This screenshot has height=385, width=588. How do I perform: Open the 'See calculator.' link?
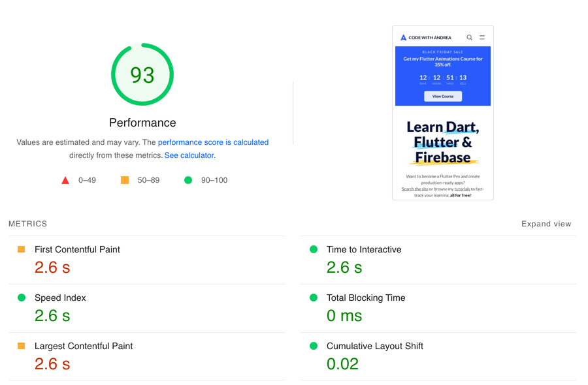[x=189, y=155]
